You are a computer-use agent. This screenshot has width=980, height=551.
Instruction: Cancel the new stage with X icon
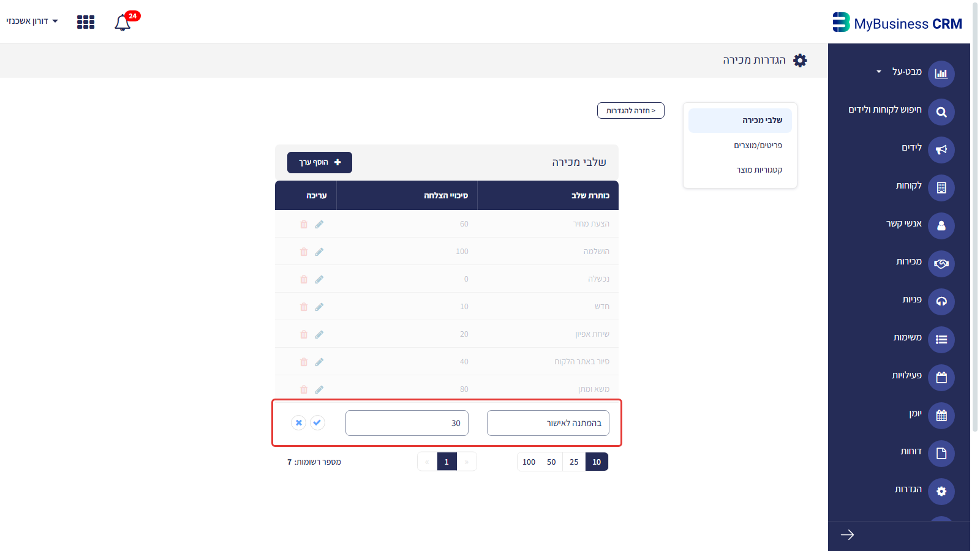coord(298,422)
